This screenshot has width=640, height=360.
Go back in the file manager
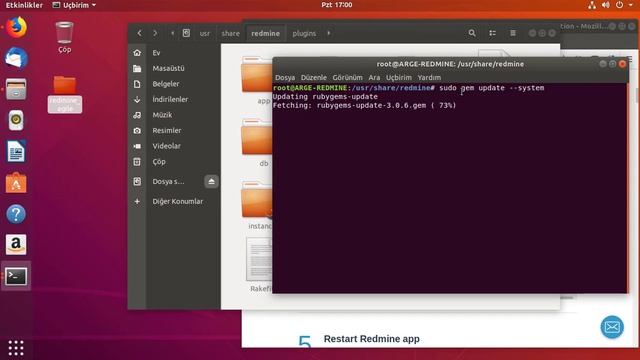pyautogui.click(x=140, y=33)
